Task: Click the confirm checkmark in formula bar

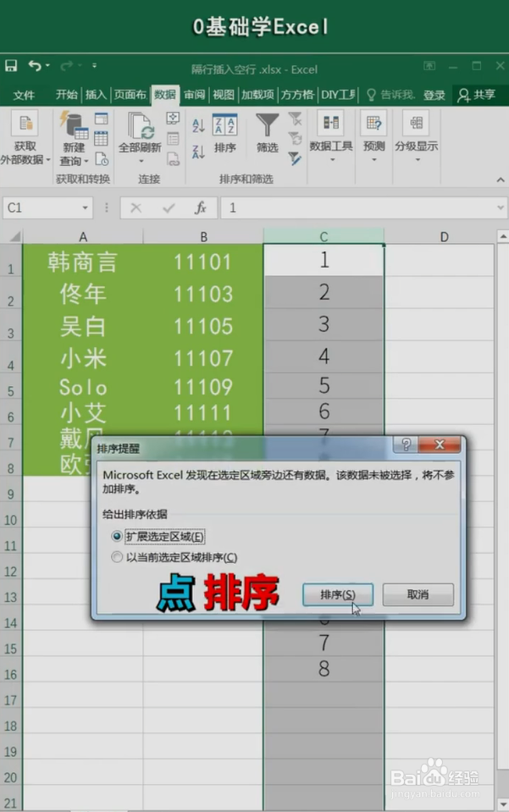Action: pyautogui.click(x=169, y=208)
